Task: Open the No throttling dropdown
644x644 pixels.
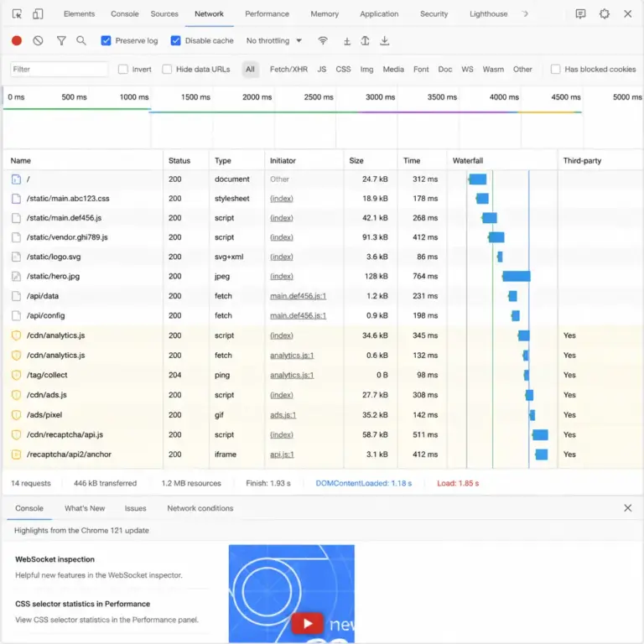Action: tap(274, 40)
